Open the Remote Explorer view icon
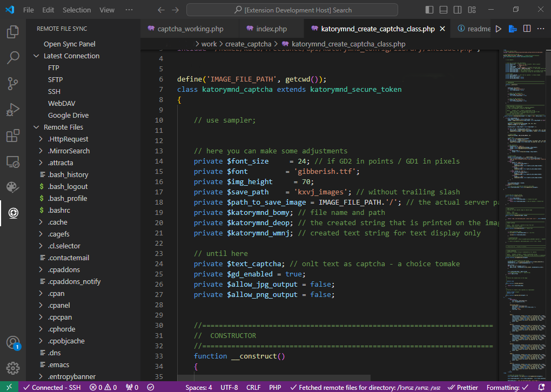 (13, 161)
